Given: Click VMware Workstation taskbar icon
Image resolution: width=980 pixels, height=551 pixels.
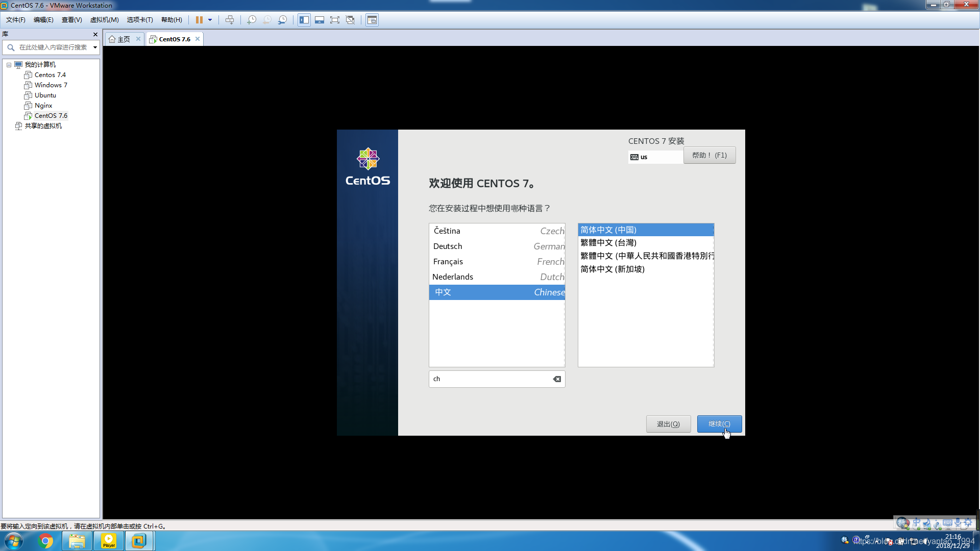Looking at the screenshot, I should (x=139, y=541).
